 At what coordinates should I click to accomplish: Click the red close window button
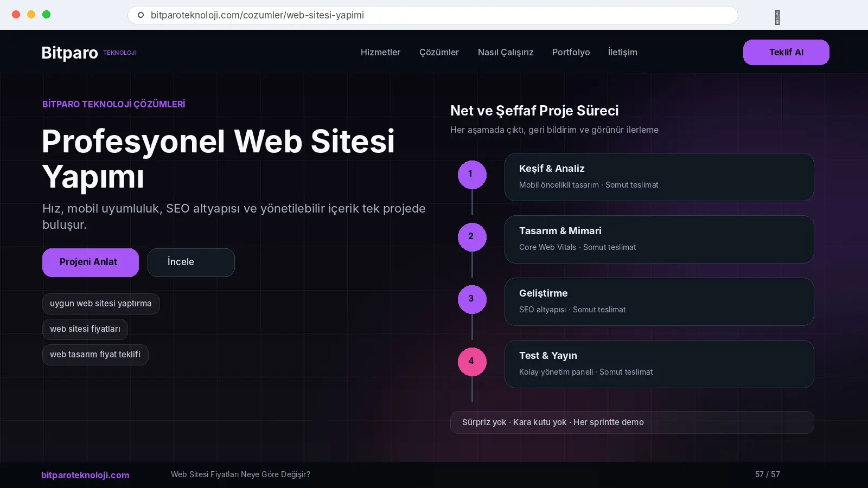click(x=16, y=15)
